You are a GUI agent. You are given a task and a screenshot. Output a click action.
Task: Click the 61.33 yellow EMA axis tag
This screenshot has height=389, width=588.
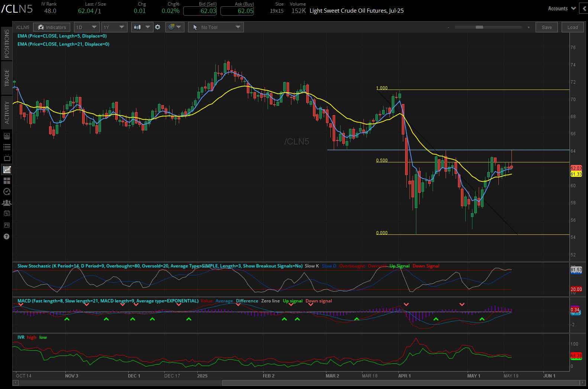576,174
